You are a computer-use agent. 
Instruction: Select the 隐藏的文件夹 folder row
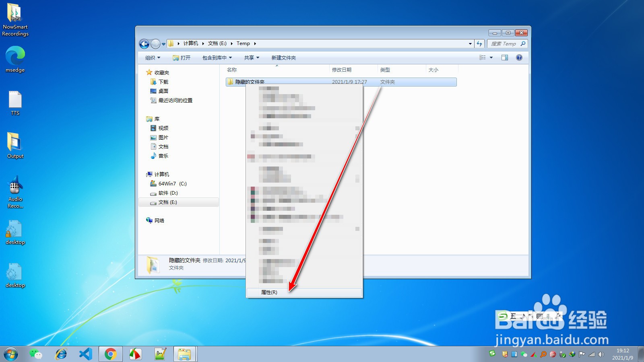tap(341, 82)
